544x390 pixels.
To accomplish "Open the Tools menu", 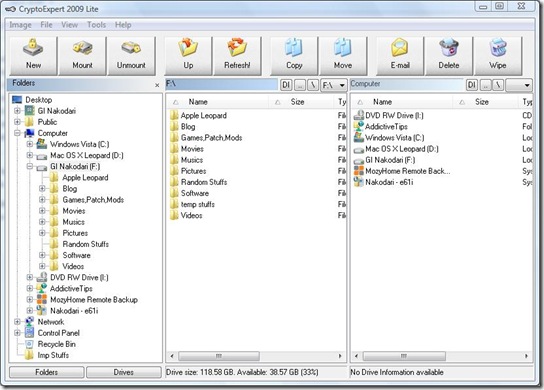I will tap(96, 25).
